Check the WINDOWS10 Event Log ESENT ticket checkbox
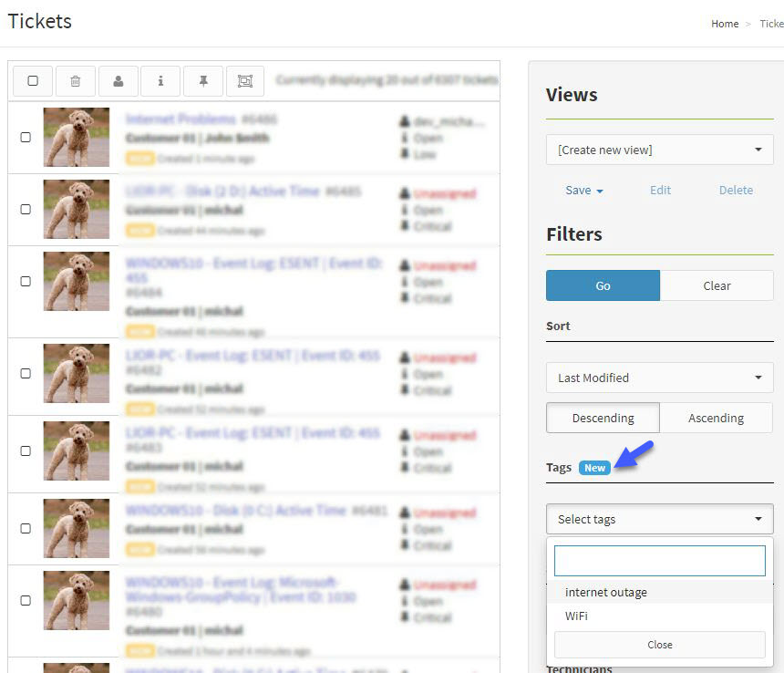 coord(26,282)
